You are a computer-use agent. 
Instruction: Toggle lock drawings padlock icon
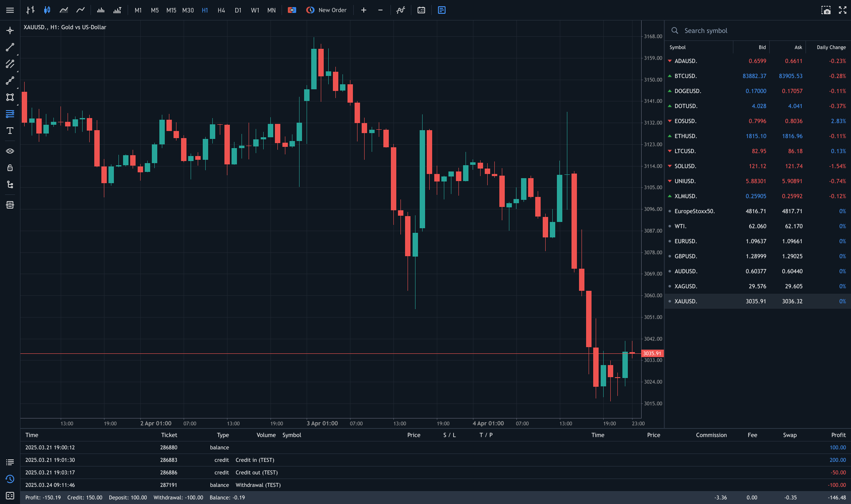10,168
